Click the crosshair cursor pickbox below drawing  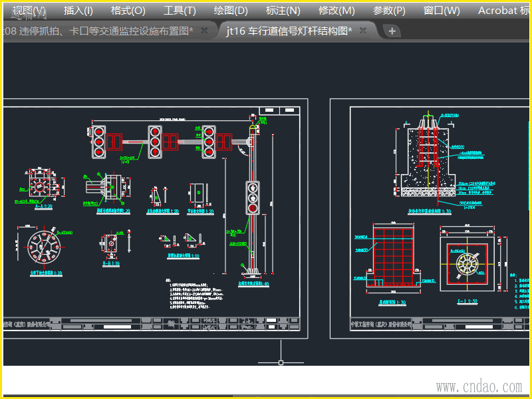(281, 362)
